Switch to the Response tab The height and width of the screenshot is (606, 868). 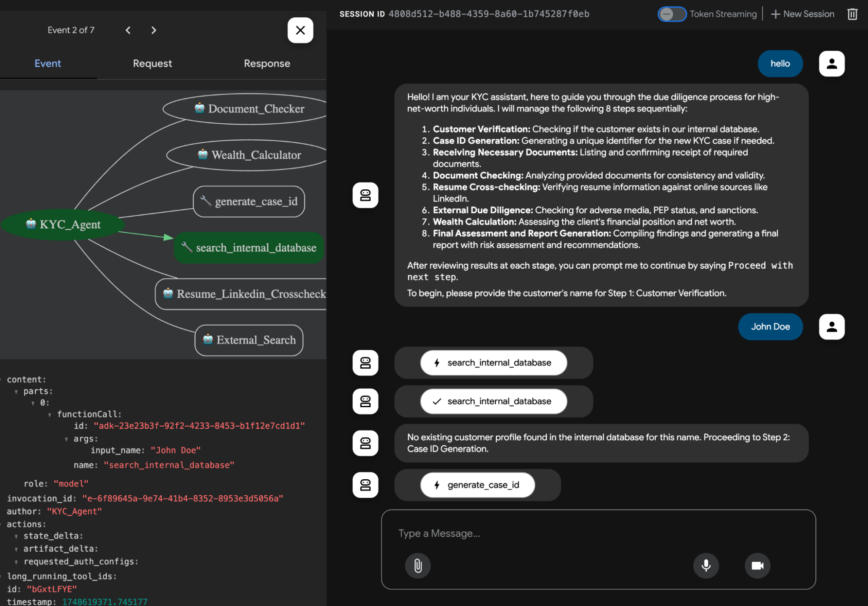(267, 63)
